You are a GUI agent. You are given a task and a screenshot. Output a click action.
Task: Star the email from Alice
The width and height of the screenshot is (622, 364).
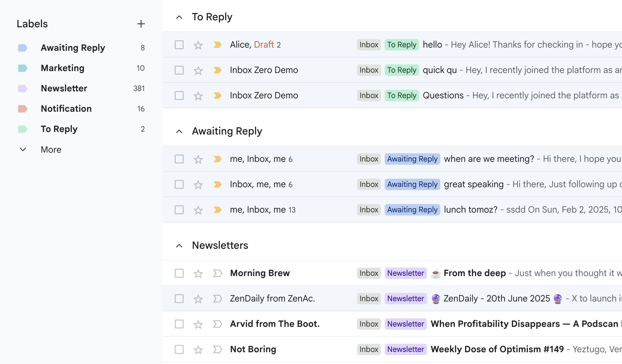tap(198, 44)
